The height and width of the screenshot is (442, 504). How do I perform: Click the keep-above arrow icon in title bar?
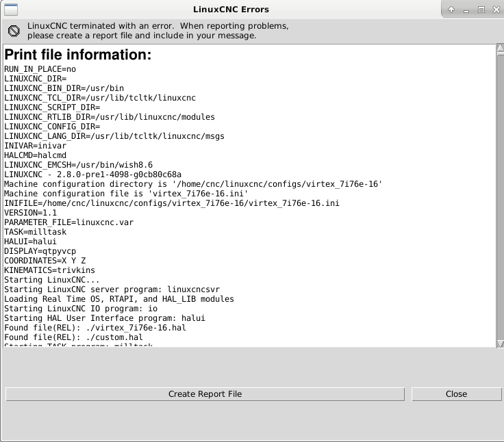[451, 10]
